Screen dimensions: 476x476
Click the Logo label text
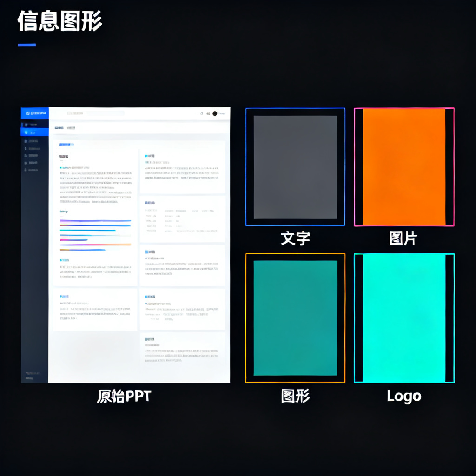tap(404, 396)
